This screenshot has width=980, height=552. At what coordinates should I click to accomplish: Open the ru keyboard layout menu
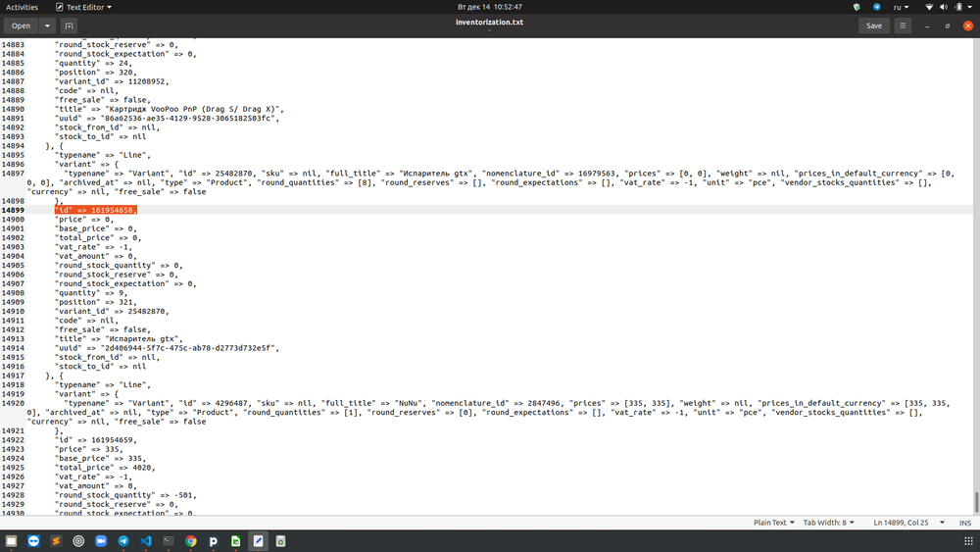point(901,7)
